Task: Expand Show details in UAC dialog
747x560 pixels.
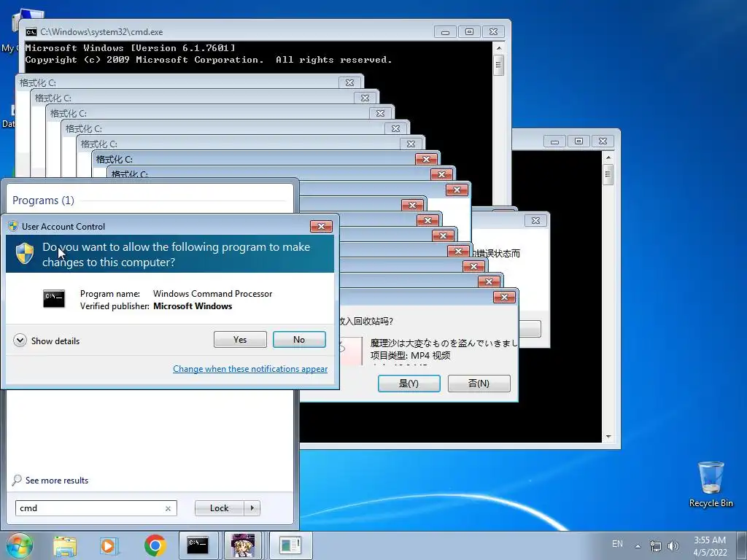Action: pyautogui.click(x=47, y=341)
